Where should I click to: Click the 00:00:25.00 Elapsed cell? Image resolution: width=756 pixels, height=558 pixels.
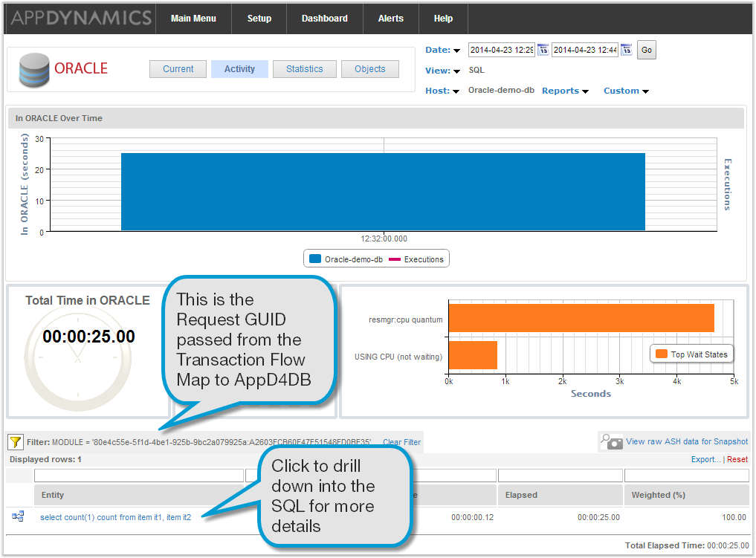point(599,517)
